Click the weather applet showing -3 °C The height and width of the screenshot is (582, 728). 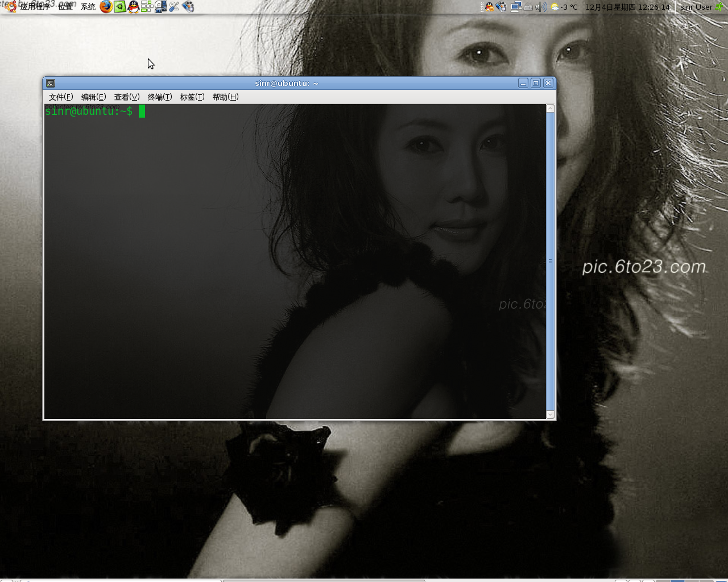click(564, 7)
